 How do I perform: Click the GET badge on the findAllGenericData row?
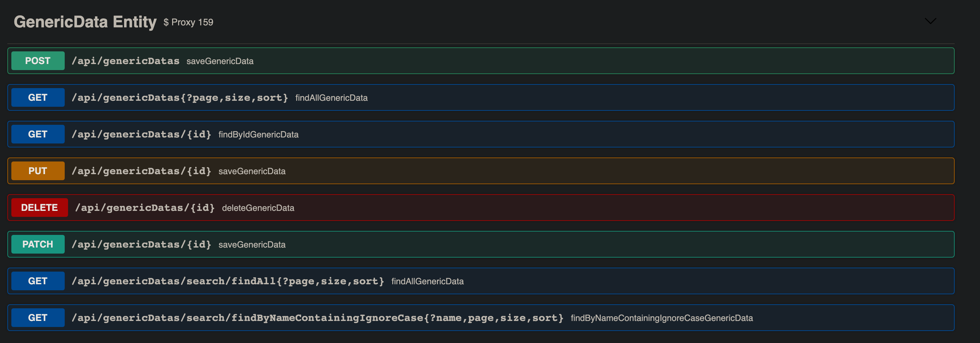(x=38, y=97)
